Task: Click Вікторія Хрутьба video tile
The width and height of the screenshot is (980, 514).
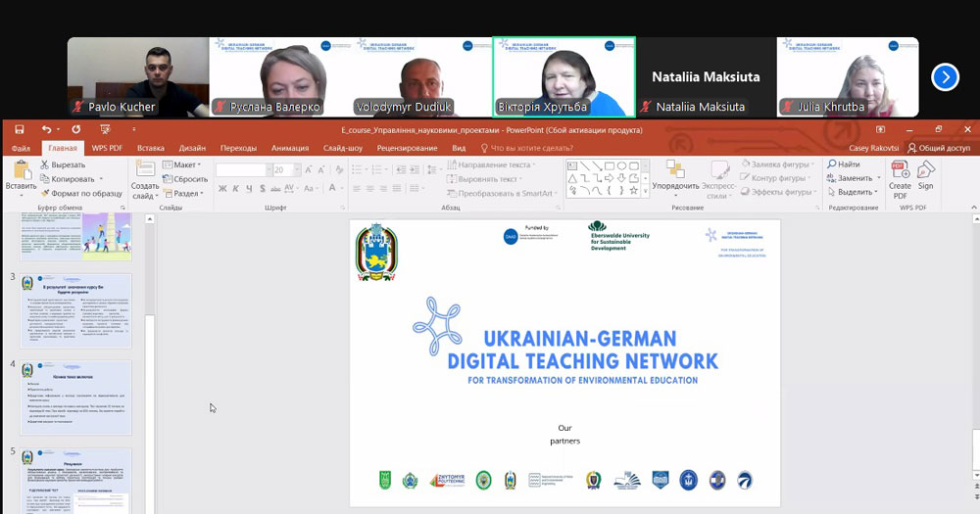Action: point(563,76)
